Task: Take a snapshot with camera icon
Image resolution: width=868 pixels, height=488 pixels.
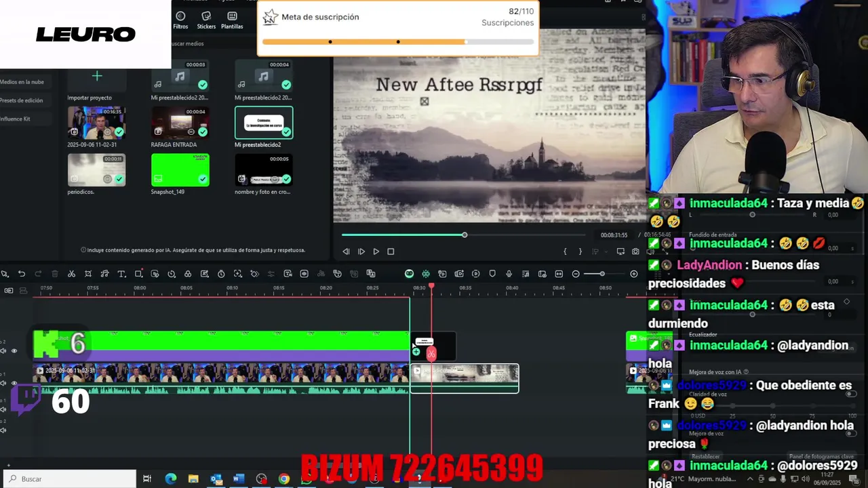Action: pos(635,251)
